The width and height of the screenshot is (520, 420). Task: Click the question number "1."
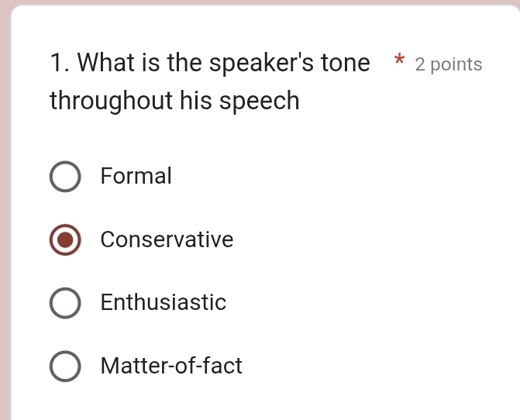(x=60, y=64)
